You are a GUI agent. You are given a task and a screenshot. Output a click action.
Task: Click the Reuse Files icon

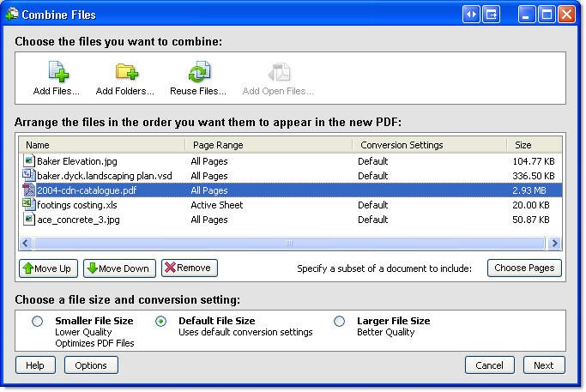pyautogui.click(x=198, y=72)
